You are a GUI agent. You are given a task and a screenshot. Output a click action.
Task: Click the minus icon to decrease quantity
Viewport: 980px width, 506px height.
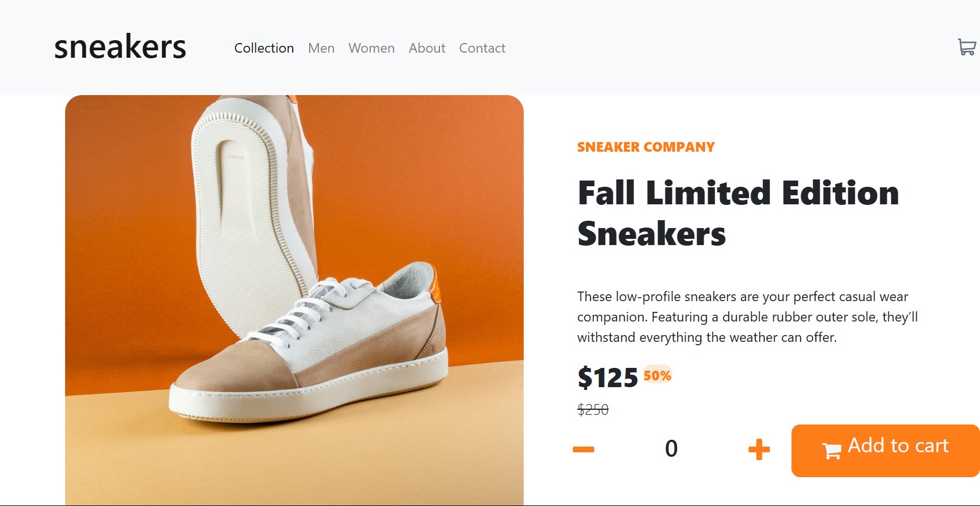[584, 449]
